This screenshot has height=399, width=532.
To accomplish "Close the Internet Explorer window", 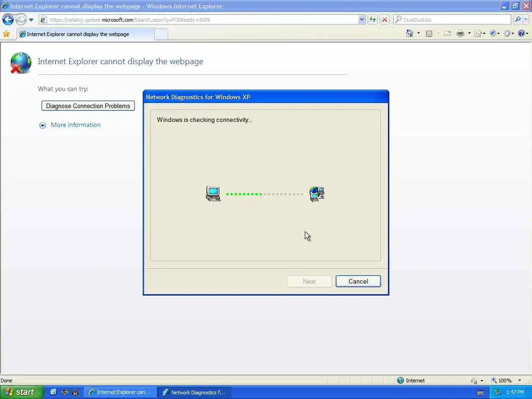I will (526, 6).
